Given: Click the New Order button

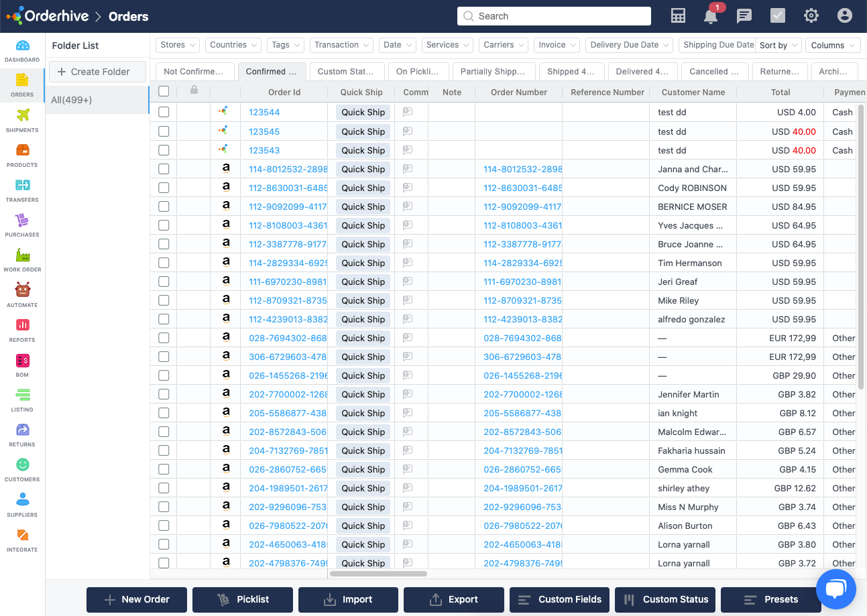Looking at the screenshot, I should coord(137,599).
